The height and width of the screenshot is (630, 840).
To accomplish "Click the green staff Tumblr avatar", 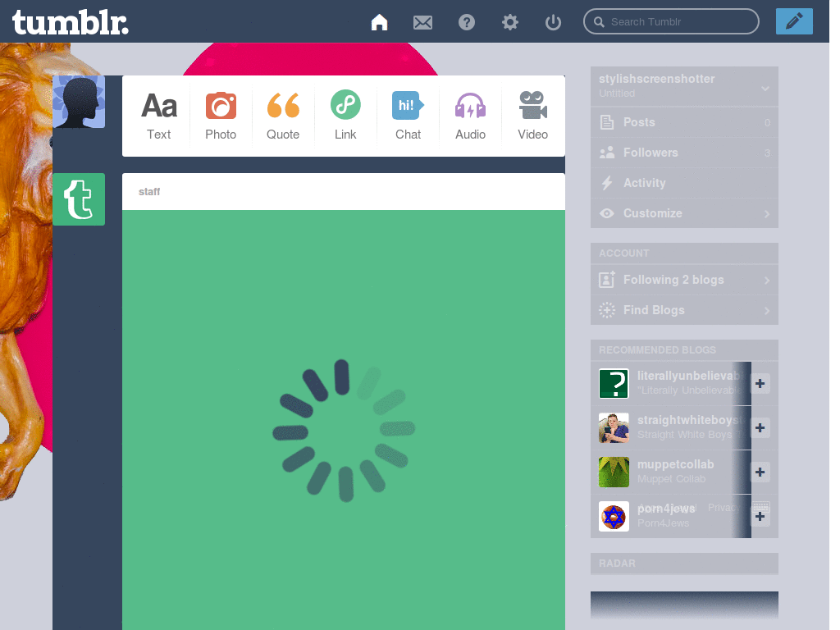I will point(79,199).
